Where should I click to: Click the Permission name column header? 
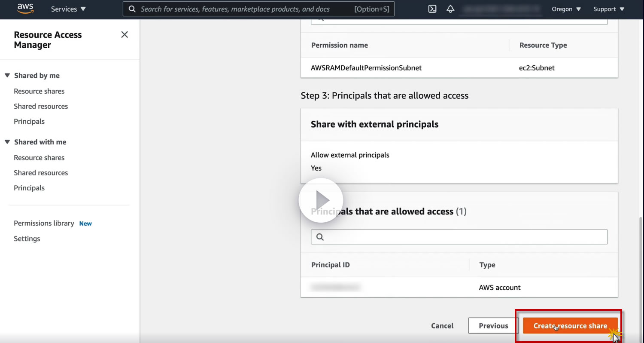pyautogui.click(x=340, y=45)
